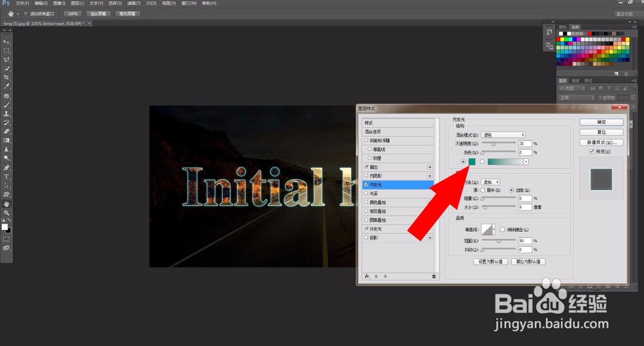Select the Polygonal Lasso tool
This screenshot has height=346, width=644.
[6, 60]
